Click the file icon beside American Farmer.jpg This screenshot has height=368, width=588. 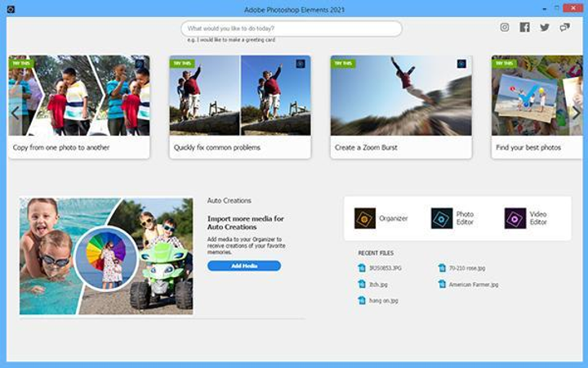(442, 284)
